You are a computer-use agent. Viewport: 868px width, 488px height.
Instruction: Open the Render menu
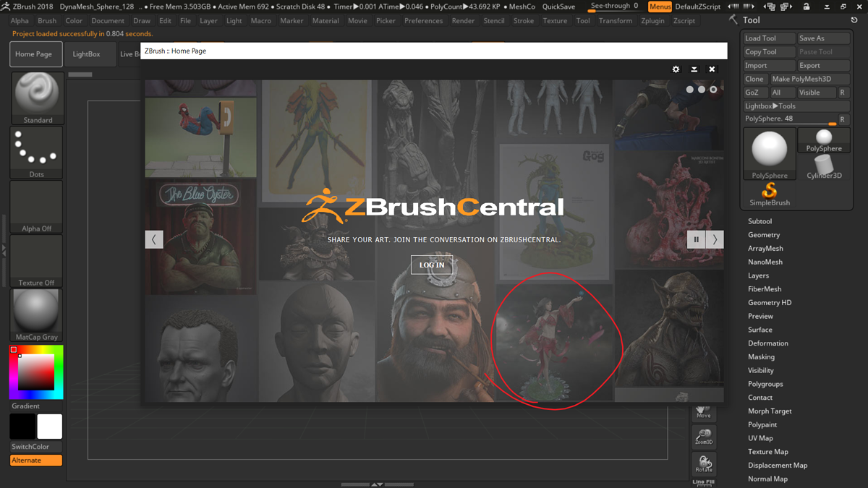coord(463,21)
